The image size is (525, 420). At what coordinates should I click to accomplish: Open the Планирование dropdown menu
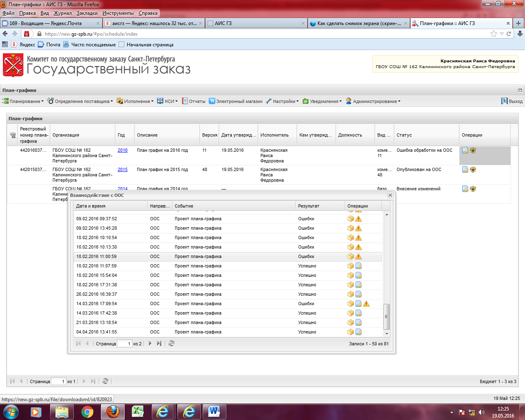point(23,101)
